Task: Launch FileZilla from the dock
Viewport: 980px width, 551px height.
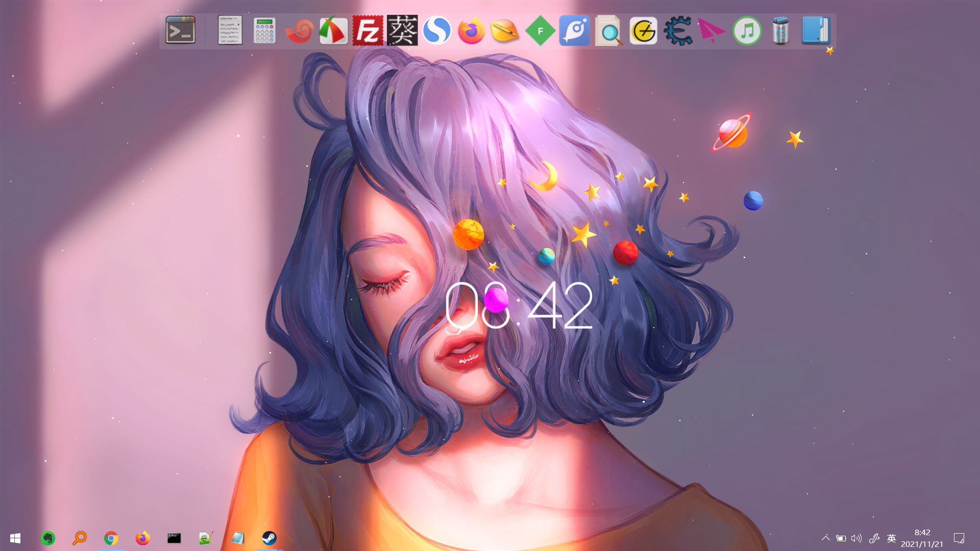Action: 367,31
